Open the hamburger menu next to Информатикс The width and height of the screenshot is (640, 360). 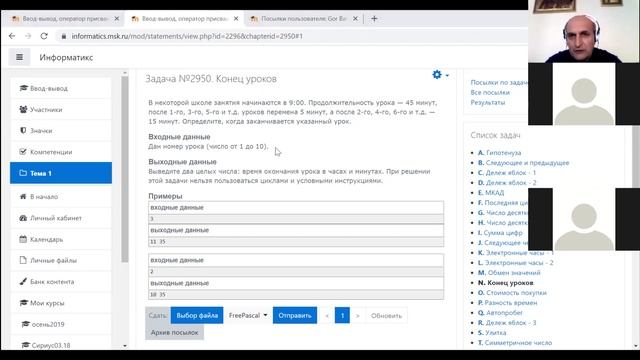(19, 57)
